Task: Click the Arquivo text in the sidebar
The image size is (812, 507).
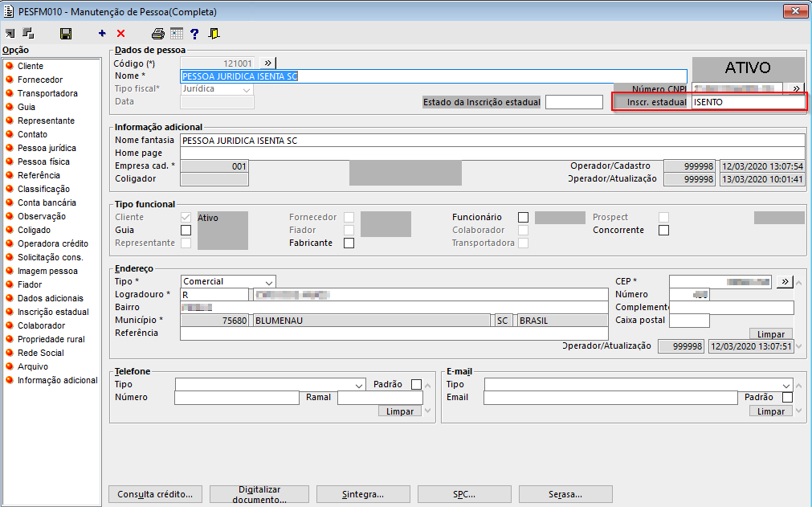Action: click(33, 366)
